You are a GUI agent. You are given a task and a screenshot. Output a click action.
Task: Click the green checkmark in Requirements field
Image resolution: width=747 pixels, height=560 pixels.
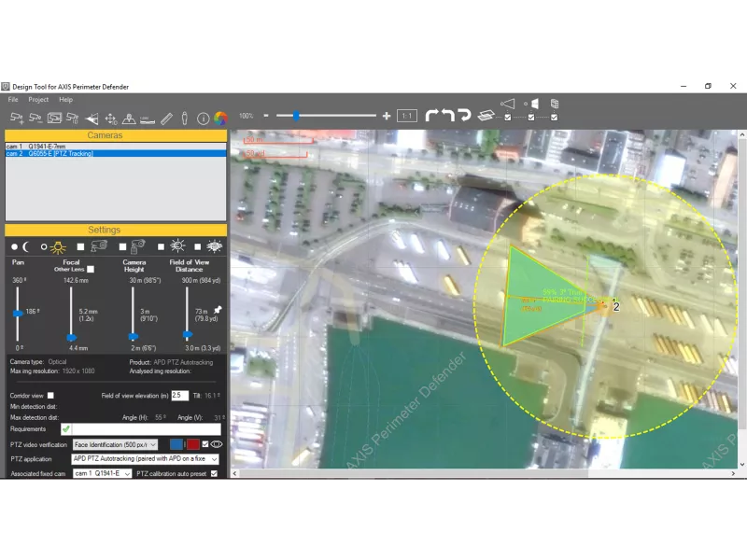point(66,428)
